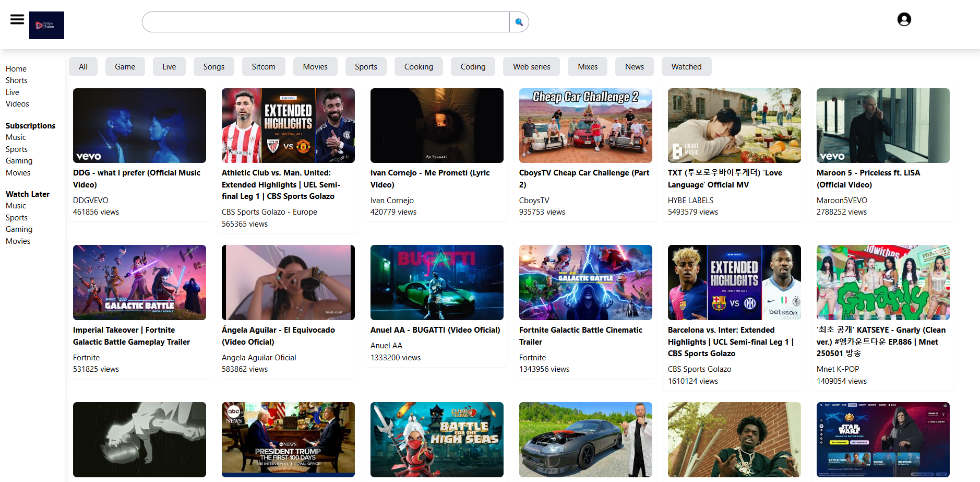The width and height of the screenshot is (980, 482).
Task: Open KATSEYE Gnarly thumbnail
Action: tap(883, 283)
